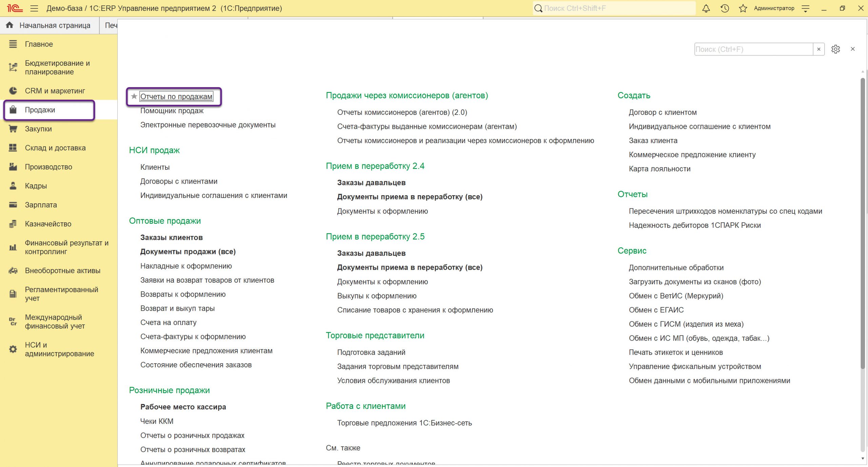Click the Зарплата card icon

(13, 205)
